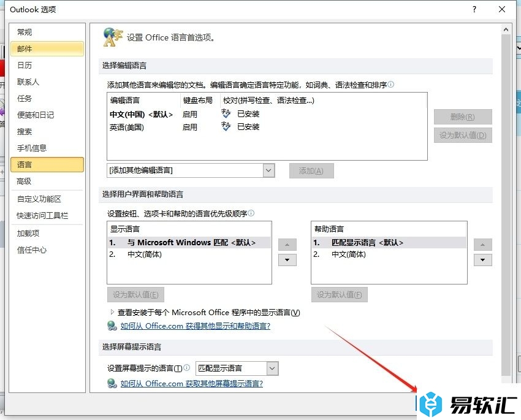Move help language down with arrow
This screenshot has height=420, width=521.
[x=483, y=260]
